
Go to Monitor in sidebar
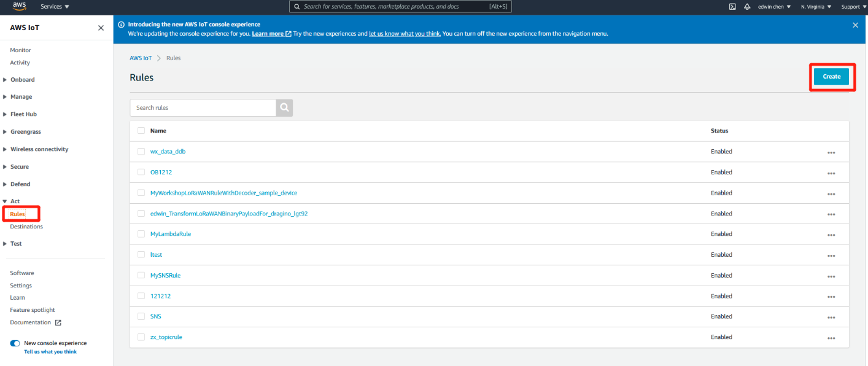click(x=20, y=50)
